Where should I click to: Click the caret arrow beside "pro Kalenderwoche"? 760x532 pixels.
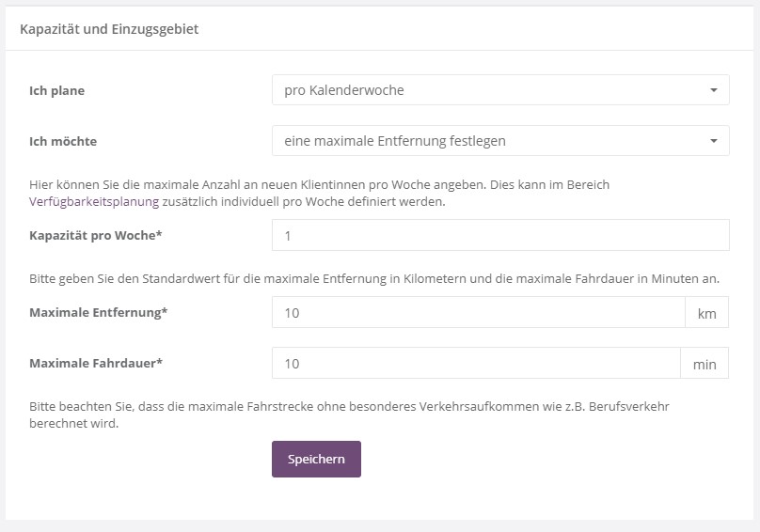coord(714,91)
